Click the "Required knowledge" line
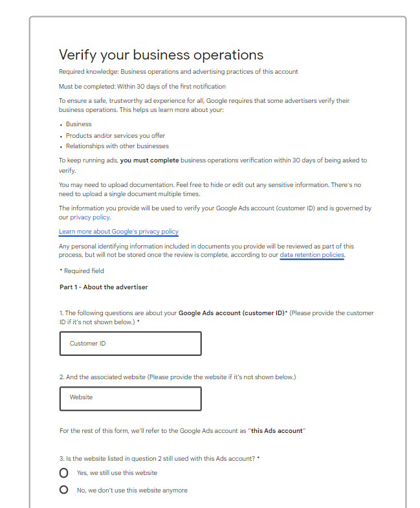The image size is (420, 508). (x=178, y=72)
